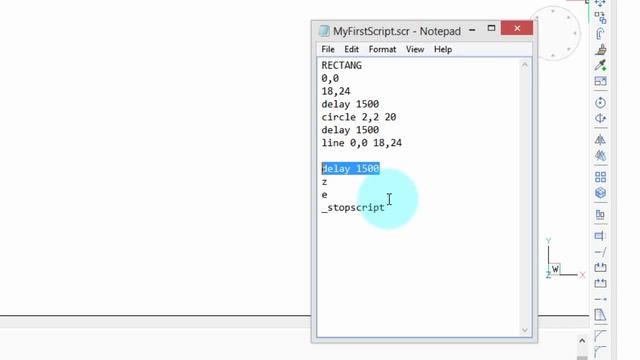Click the 'line 0,0 18,24' line

(x=362, y=143)
